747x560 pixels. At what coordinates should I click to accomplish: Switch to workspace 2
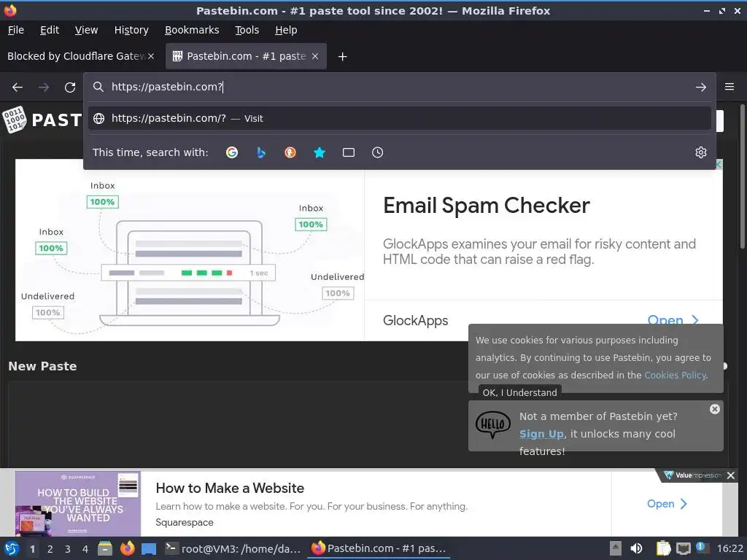coord(50,549)
